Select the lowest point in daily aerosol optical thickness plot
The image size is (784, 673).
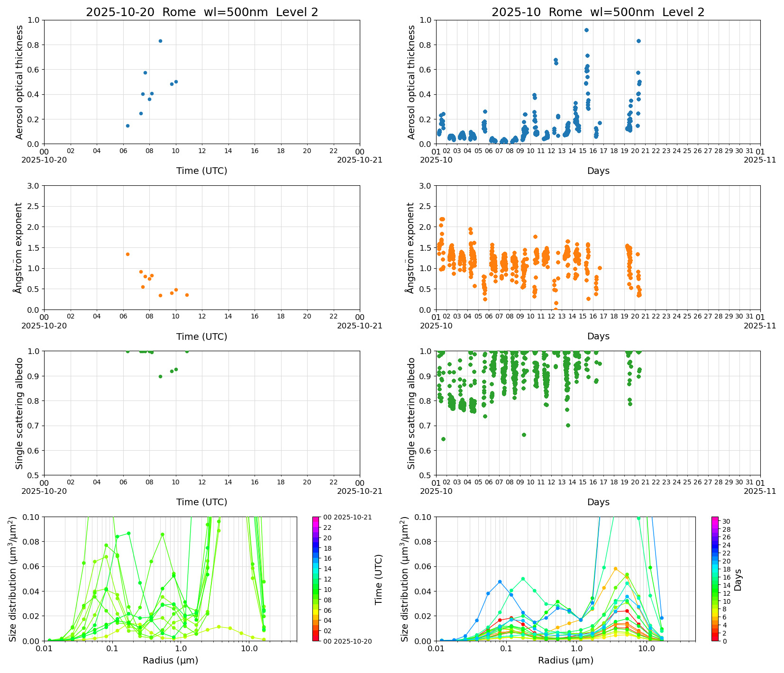128,126
